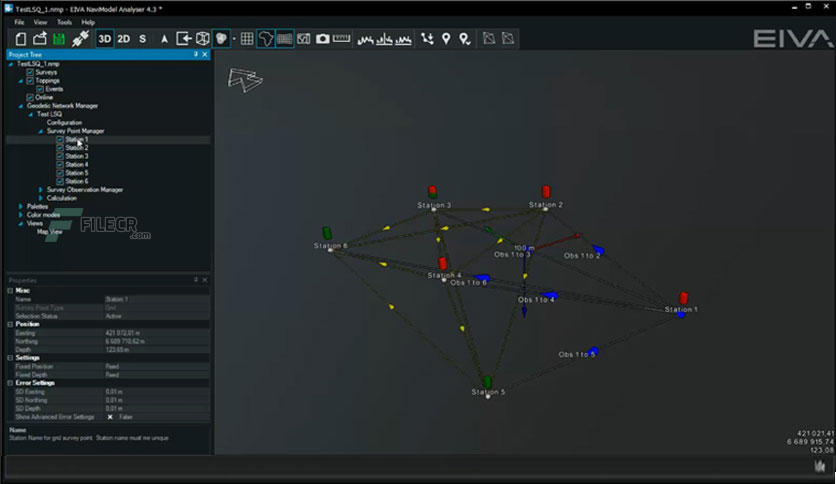
Task: Open the Help menu
Action: coord(88,22)
